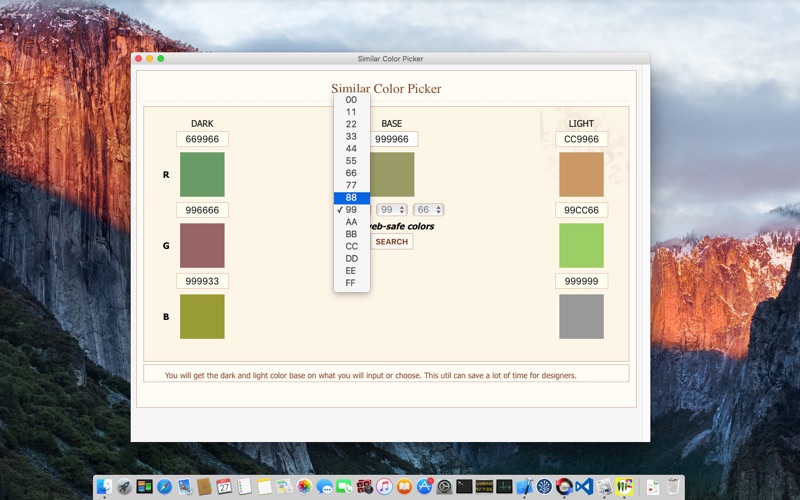Open Photos colorful flower icon in the dock
Image resolution: width=800 pixels, height=500 pixels.
click(x=304, y=487)
